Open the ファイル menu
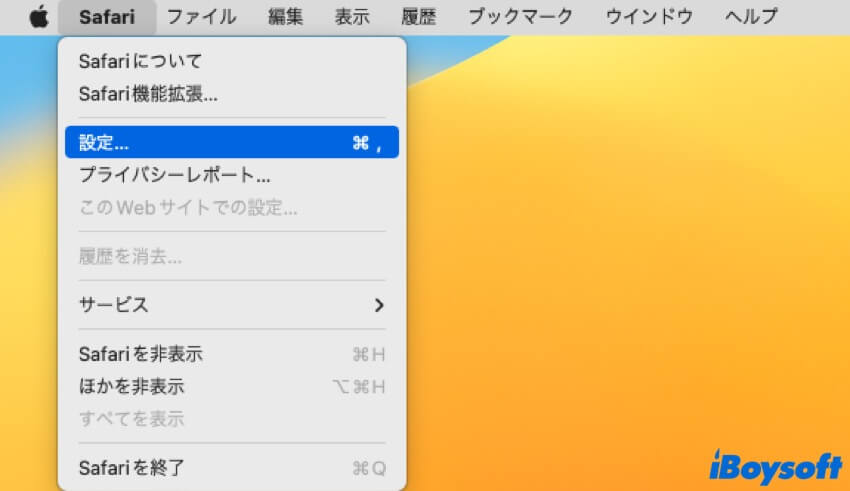 click(201, 17)
